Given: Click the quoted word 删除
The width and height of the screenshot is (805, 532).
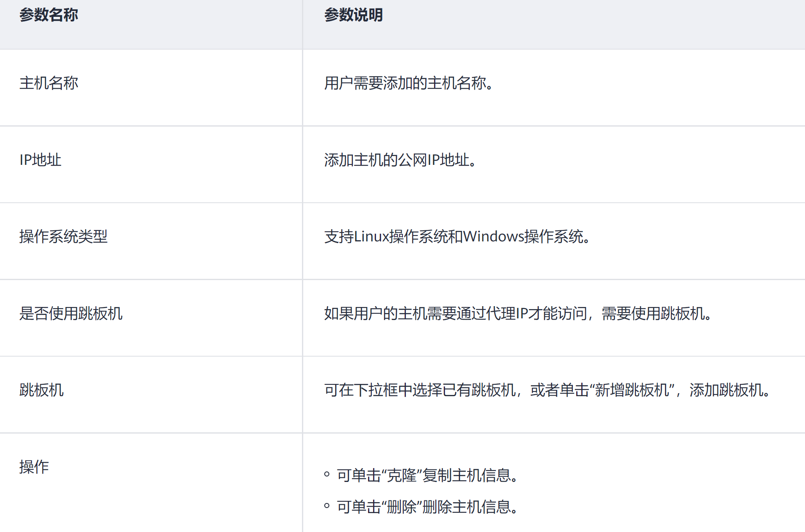Looking at the screenshot, I should [401, 507].
